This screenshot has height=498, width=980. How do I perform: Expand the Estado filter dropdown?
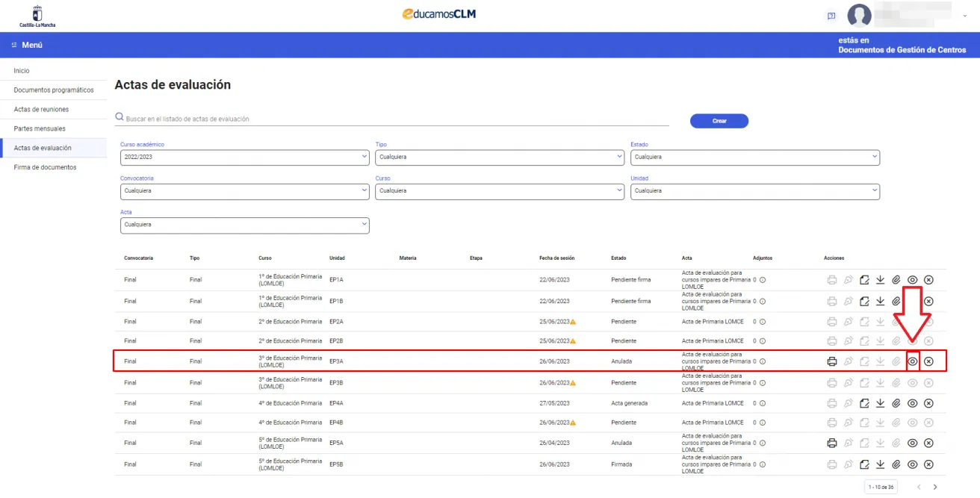tap(754, 158)
